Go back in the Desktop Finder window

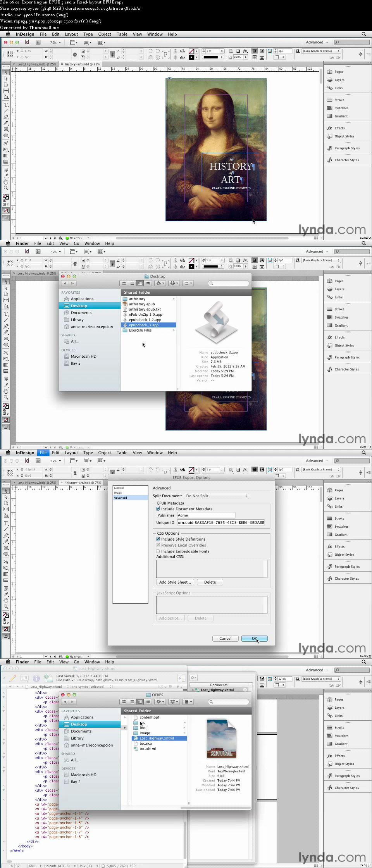pos(65,283)
